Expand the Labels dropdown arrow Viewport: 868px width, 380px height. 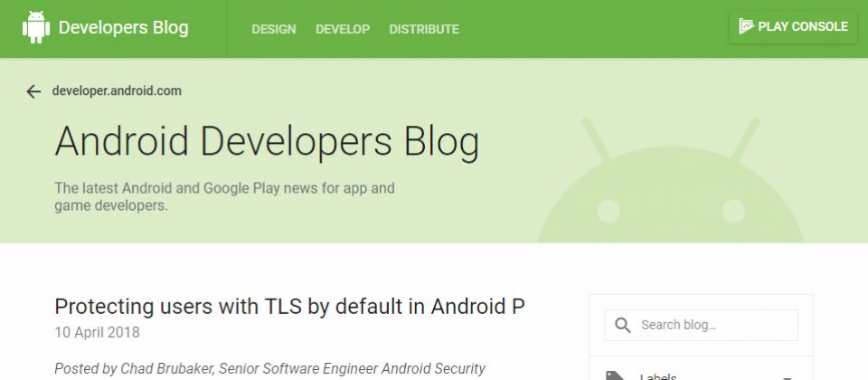click(x=787, y=378)
